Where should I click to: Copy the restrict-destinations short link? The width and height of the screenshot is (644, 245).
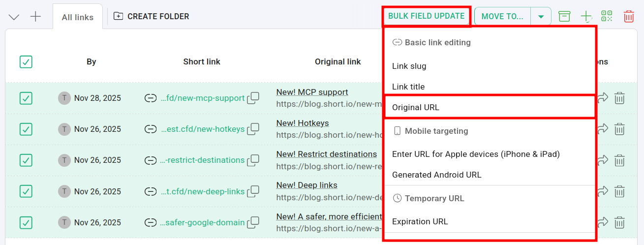pyautogui.click(x=253, y=160)
